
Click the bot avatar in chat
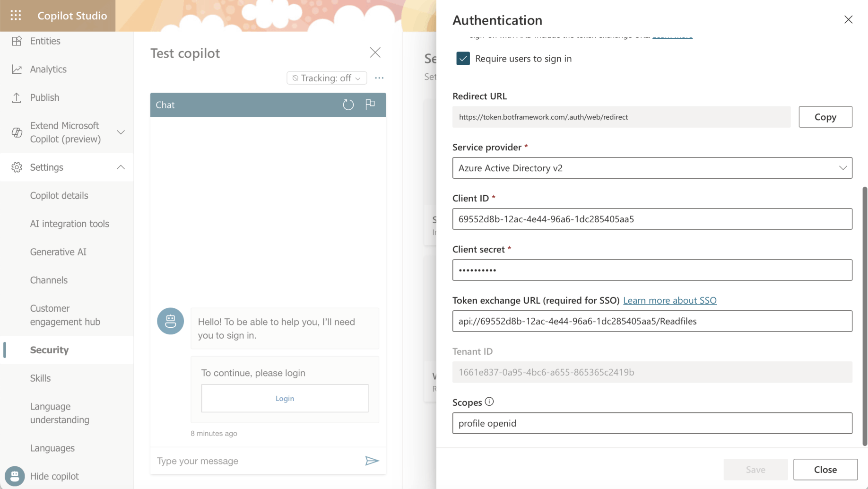coord(170,321)
